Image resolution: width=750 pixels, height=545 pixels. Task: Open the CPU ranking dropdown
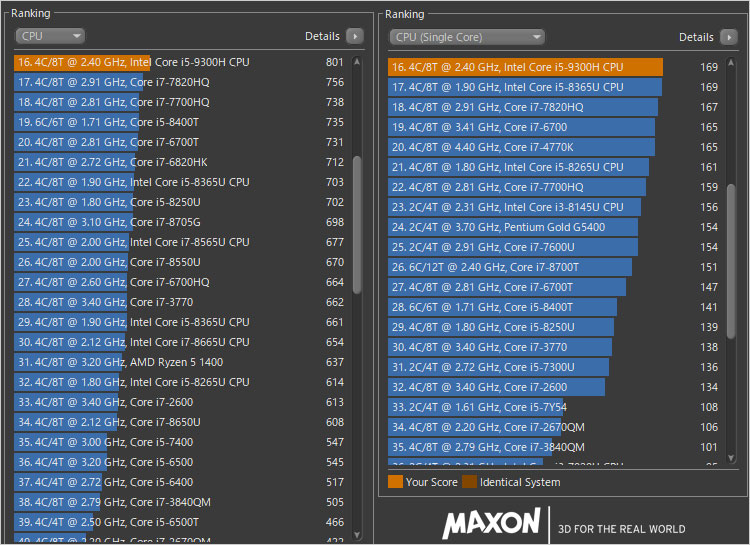coord(50,36)
